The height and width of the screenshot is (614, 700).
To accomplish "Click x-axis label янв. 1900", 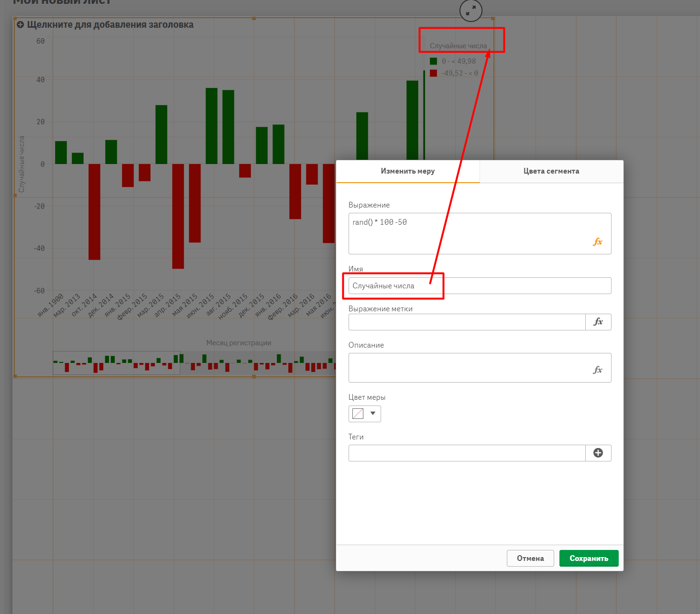I will click(x=51, y=305).
